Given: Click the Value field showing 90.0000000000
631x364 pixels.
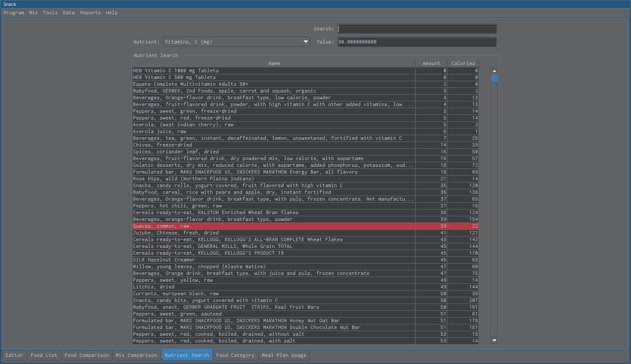Looking at the screenshot, I should (x=417, y=42).
